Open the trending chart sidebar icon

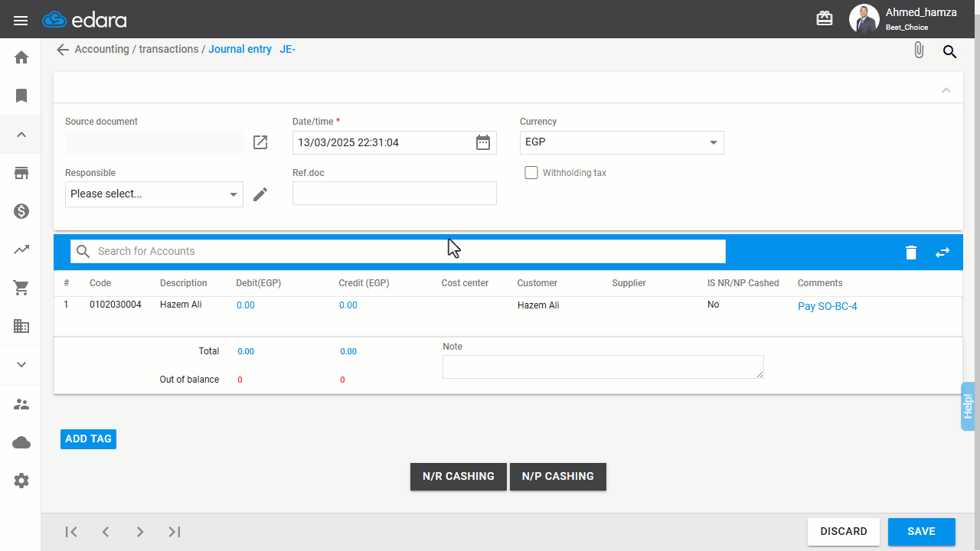[21, 249]
